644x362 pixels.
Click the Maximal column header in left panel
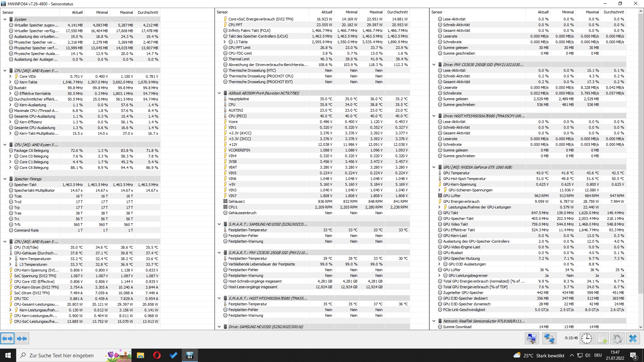coord(126,12)
